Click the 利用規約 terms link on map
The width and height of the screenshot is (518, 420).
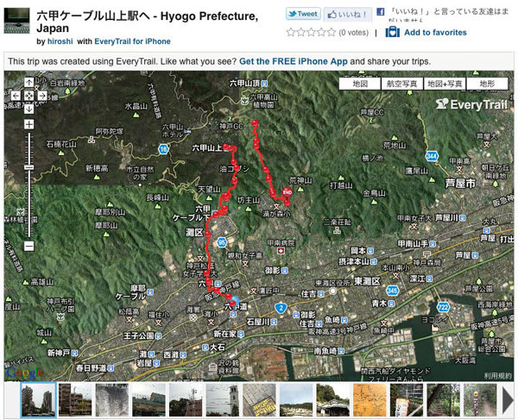pyautogui.click(x=497, y=376)
